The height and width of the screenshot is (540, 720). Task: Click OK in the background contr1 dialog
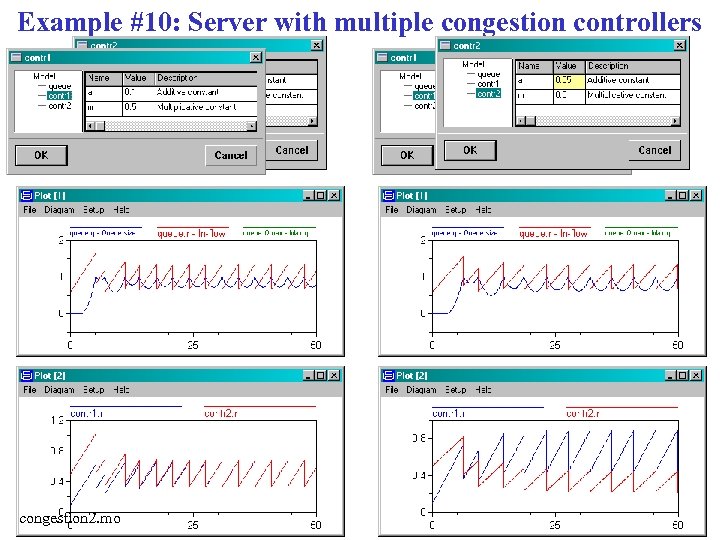click(x=407, y=155)
